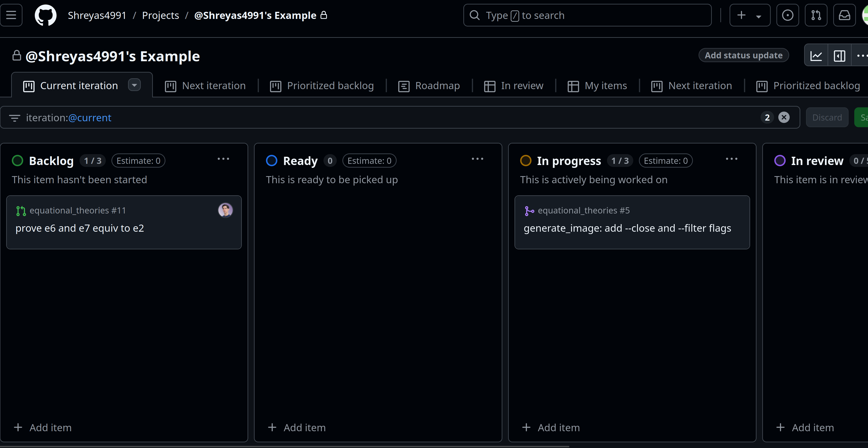Click assignee avatar on card #11
This screenshot has width=868, height=448.
pos(226,210)
